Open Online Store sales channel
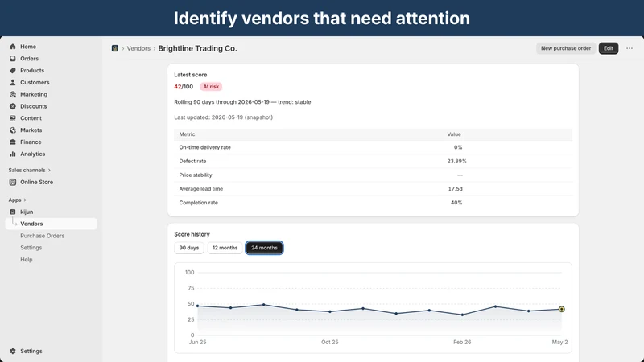The image size is (644, 362). tap(36, 183)
